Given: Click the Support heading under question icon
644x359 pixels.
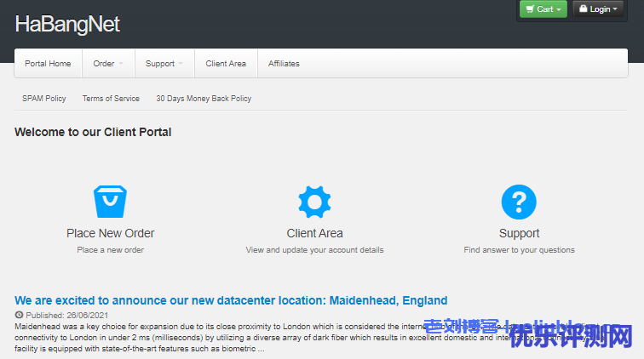Looking at the screenshot, I should pyautogui.click(x=519, y=233).
